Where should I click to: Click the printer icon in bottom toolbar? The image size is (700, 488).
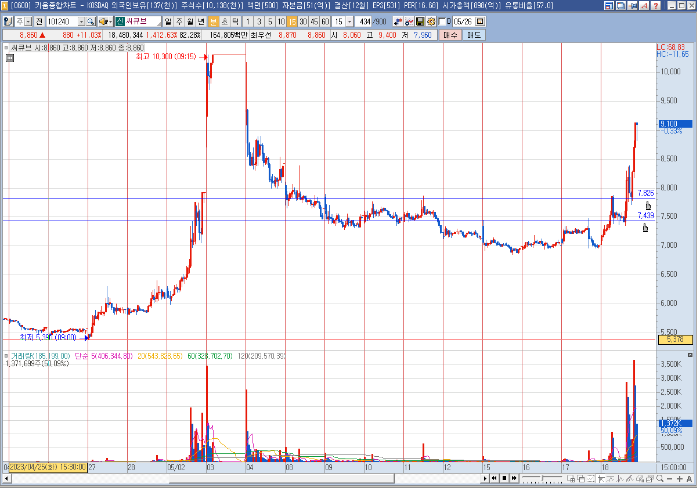[650, 479]
